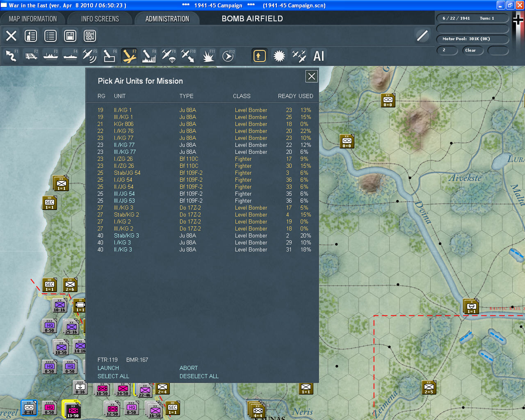
Task: Activate the F2 Rail movement mode
Action: pyautogui.click(x=31, y=56)
